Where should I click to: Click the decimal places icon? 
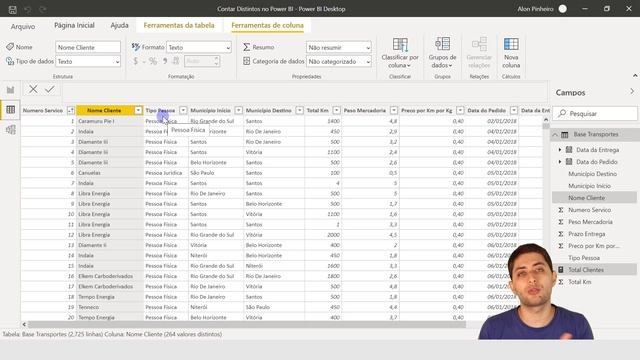pos(176,61)
